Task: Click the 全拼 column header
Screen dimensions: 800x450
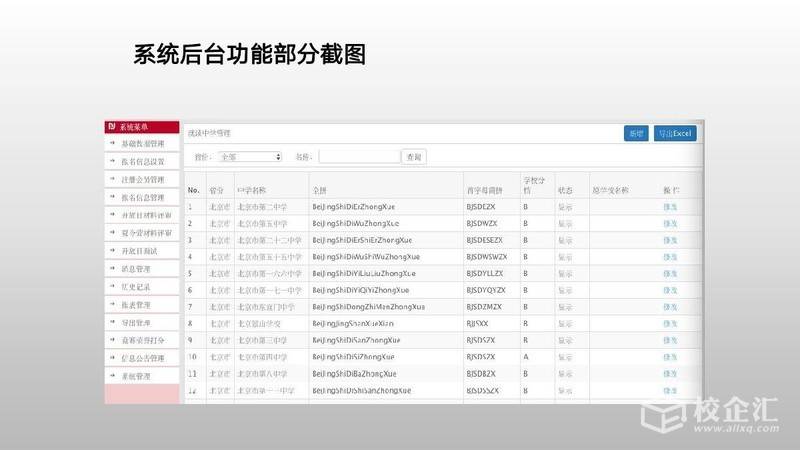Action: click(319, 190)
